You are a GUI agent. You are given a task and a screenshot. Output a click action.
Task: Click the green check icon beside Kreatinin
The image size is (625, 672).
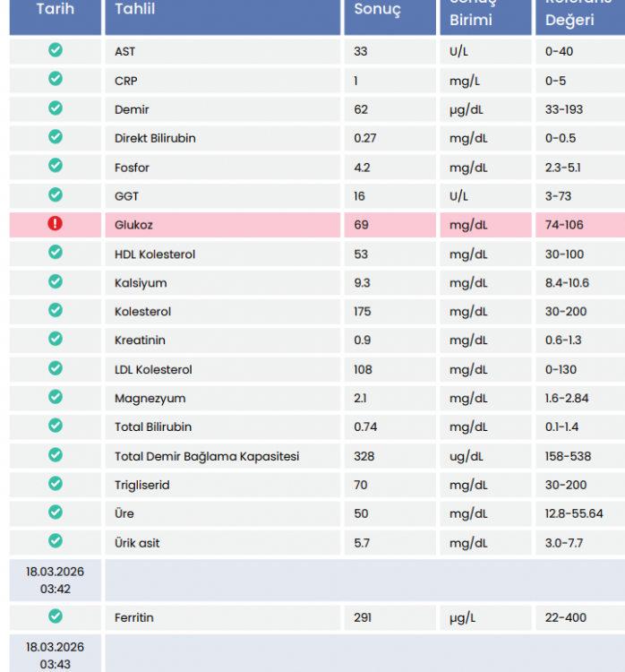point(55,340)
